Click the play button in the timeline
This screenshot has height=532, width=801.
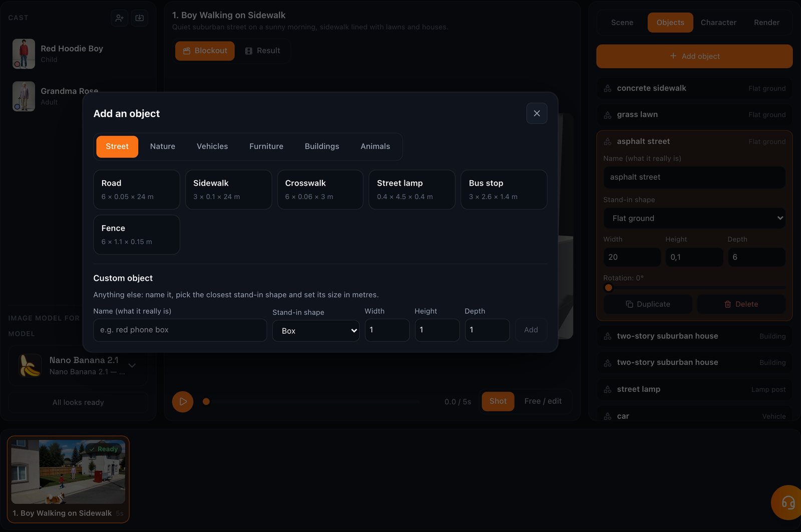[x=183, y=401]
